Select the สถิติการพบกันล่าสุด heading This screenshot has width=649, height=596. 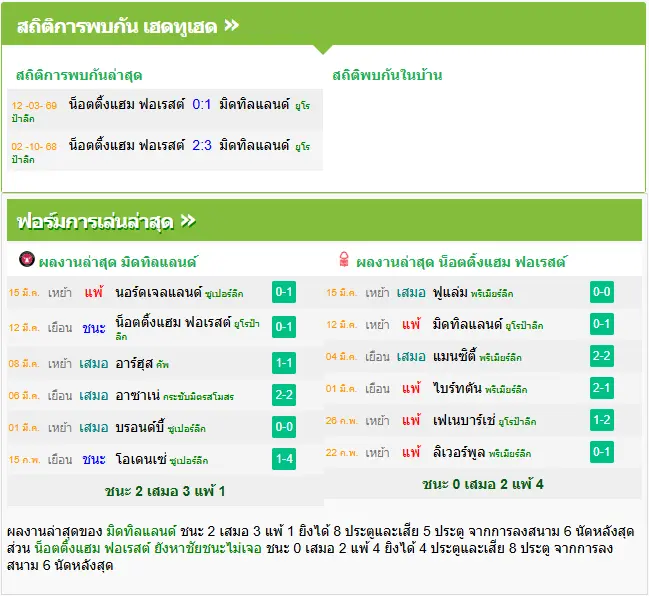[79, 75]
